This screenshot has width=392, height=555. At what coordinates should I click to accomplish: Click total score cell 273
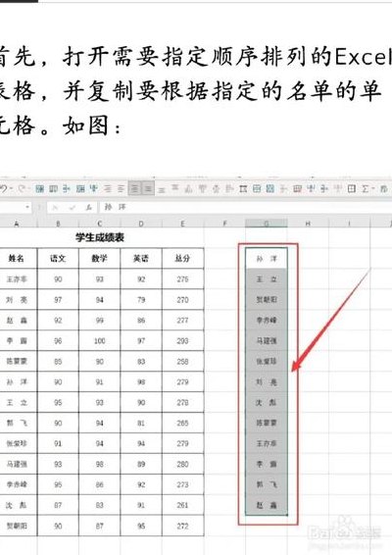click(x=182, y=484)
